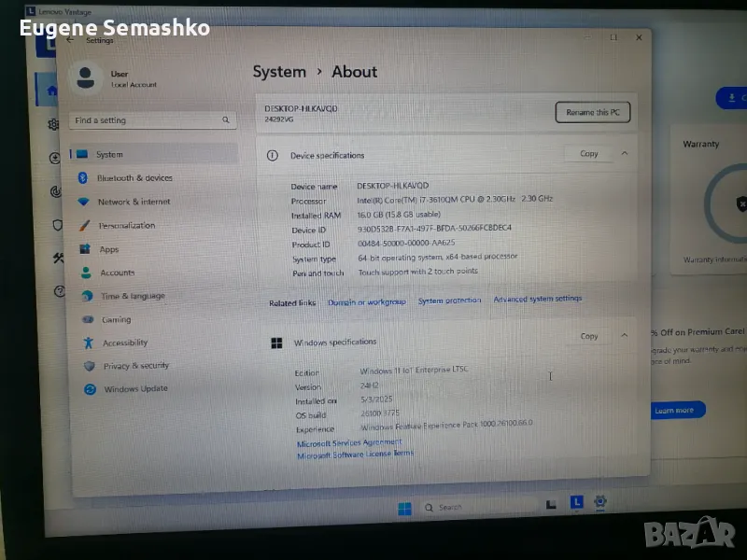Open Privacy & security settings
747x560 pixels.
(x=135, y=366)
